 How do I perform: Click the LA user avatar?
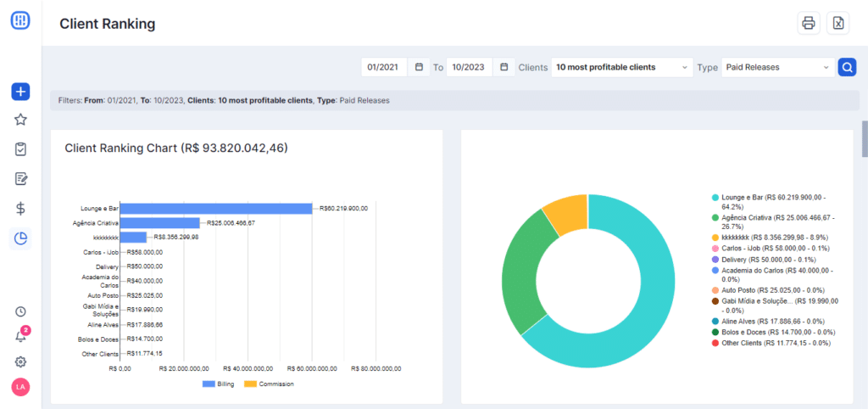(x=20, y=387)
